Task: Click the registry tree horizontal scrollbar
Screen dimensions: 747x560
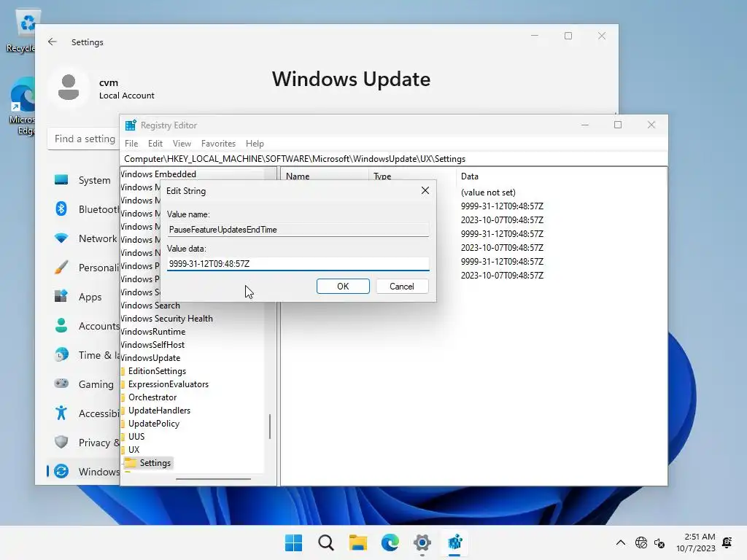Action: (214, 479)
